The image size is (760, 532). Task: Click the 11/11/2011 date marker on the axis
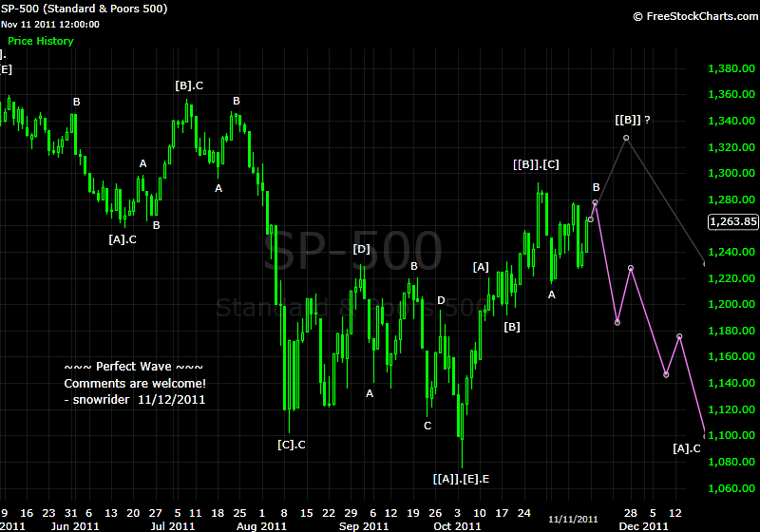(x=573, y=520)
